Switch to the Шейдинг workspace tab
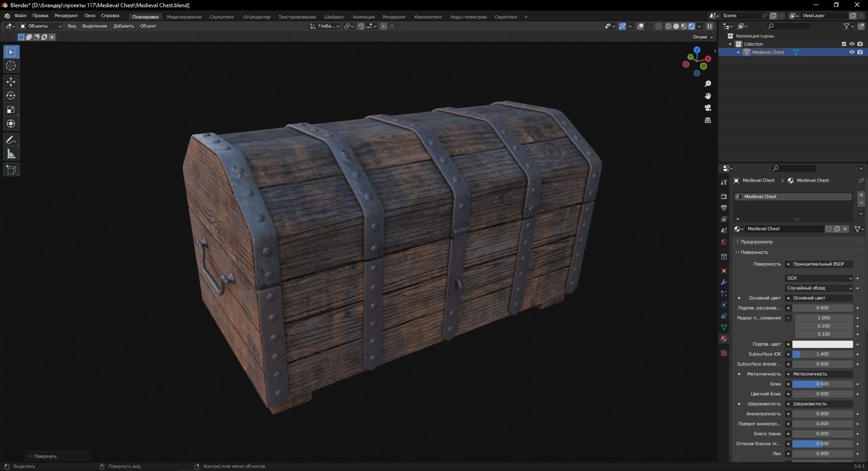 pos(334,17)
